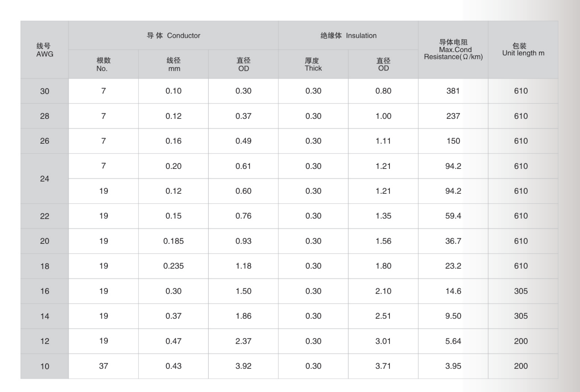
Task: Click the AWG 10 row label
Action: [x=45, y=366]
